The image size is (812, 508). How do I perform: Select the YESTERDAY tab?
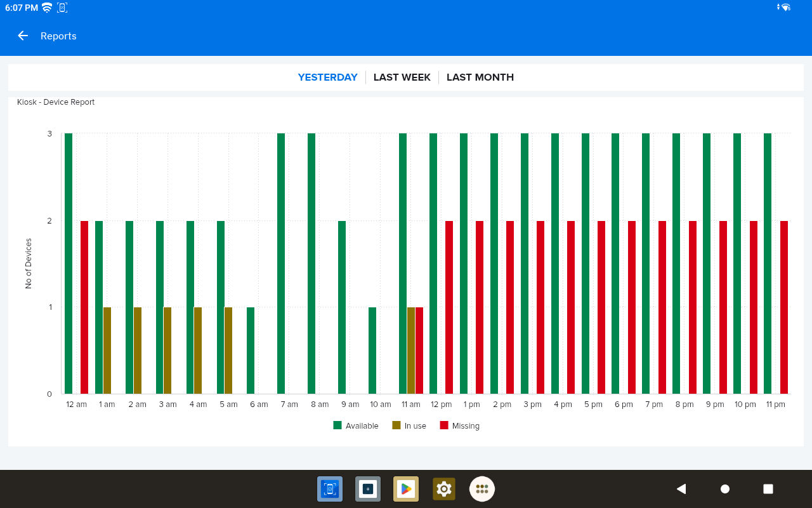(x=327, y=77)
